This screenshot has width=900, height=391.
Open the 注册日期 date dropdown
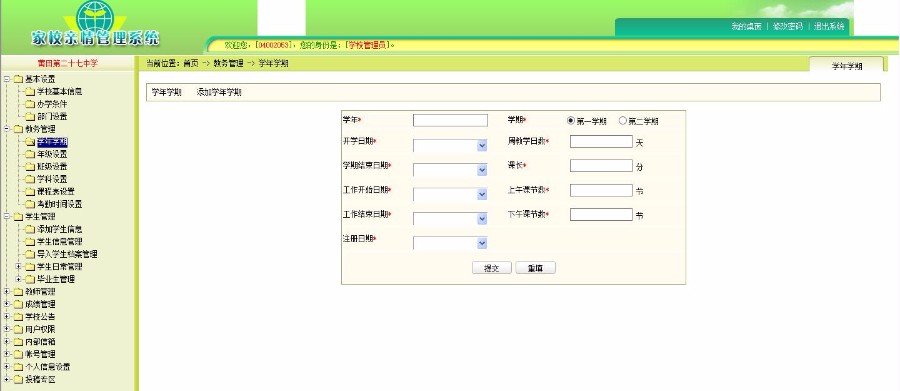click(x=482, y=243)
